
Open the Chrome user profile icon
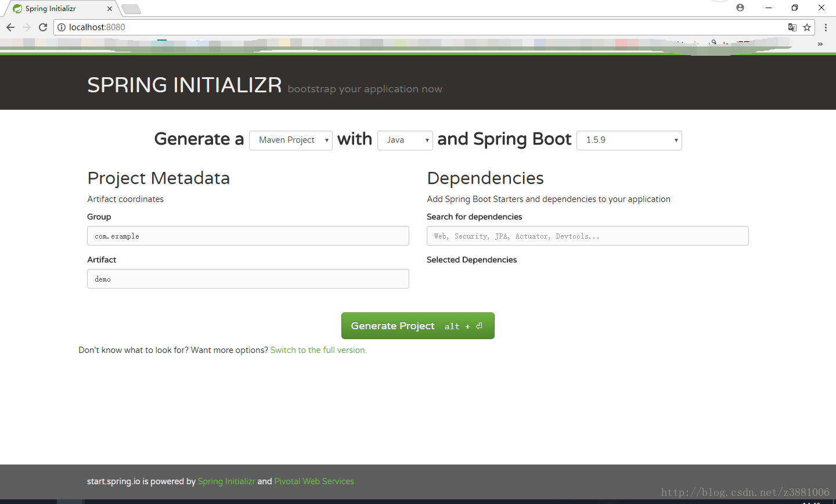tap(740, 8)
